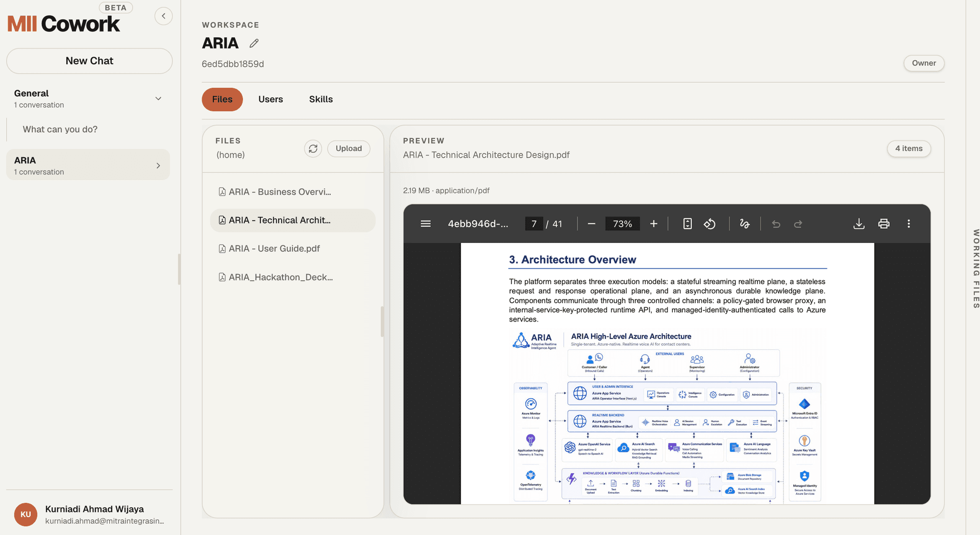This screenshot has width=980, height=535.
Task: Click the file icon beside ARIA - User Guide.pdf
Action: pyautogui.click(x=222, y=249)
